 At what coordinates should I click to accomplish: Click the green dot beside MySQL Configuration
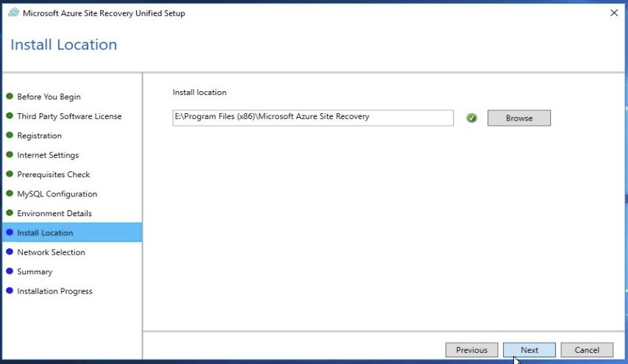[10, 193]
